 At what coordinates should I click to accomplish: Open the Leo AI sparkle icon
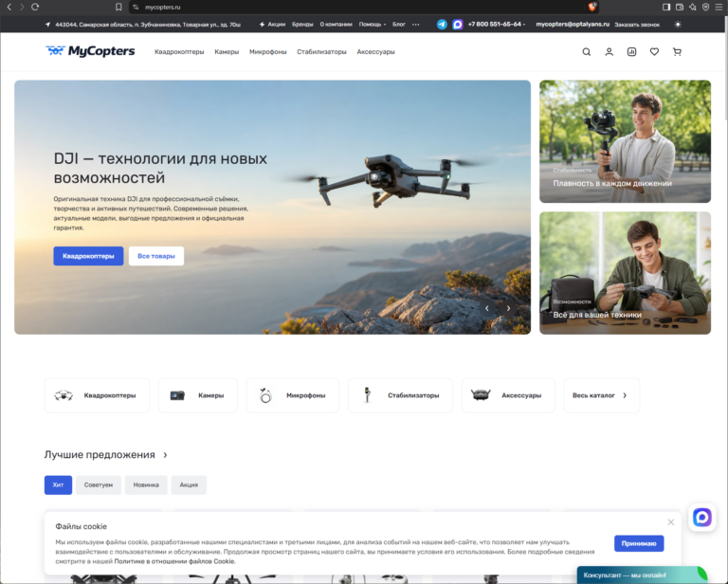pos(692,7)
